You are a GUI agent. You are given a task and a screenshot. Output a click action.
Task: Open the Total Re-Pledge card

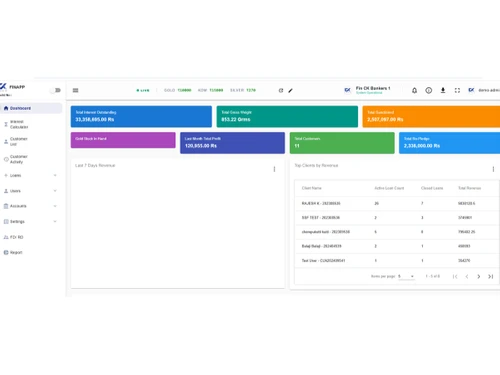point(449,143)
